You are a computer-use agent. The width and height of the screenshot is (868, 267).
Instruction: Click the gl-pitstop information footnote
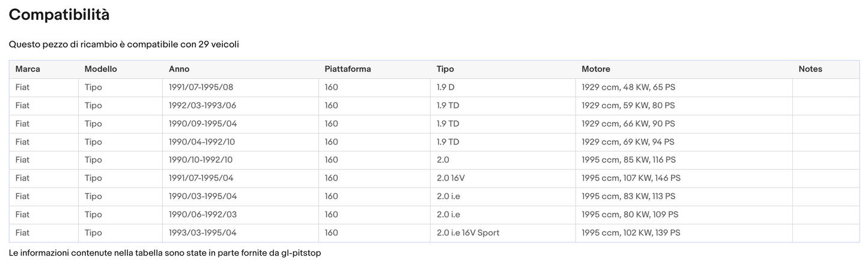[x=165, y=253]
